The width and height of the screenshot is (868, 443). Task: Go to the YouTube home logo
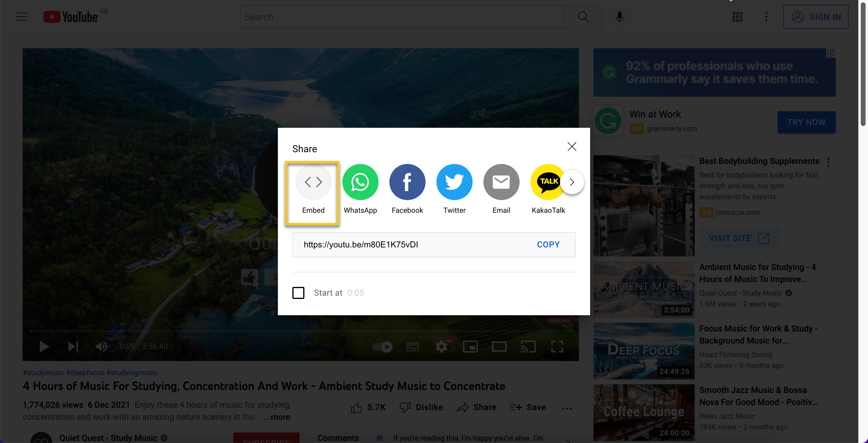(71, 17)
